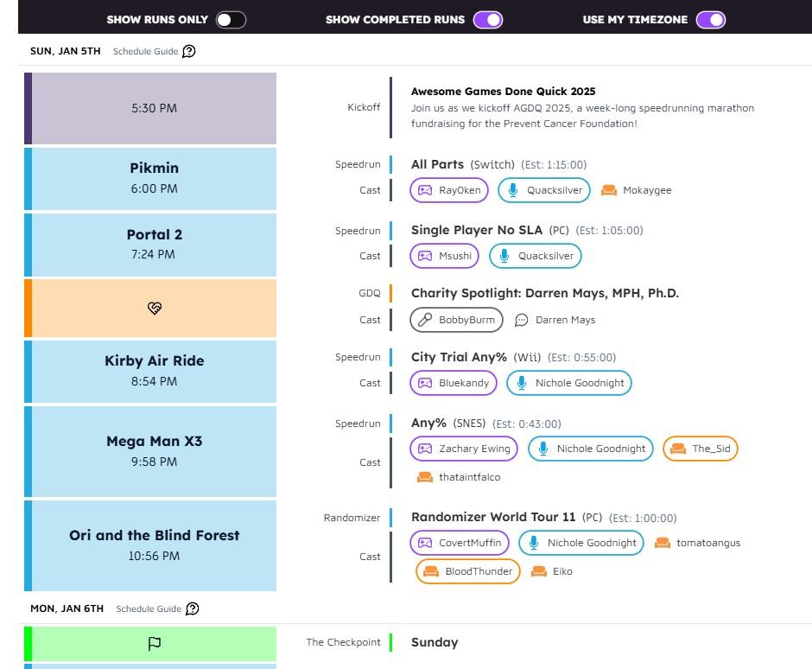
Task: Turn off the Use My Timezone switch
Action: coord(710,20)
